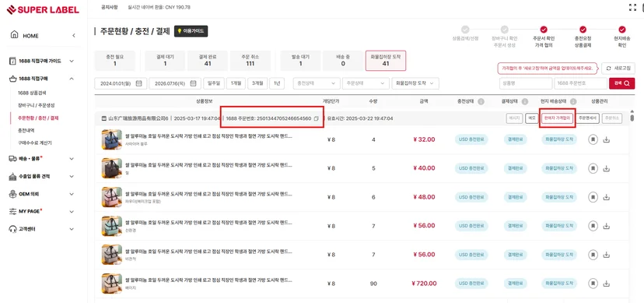
Task: Open 구매수수료 계산기 in sidebar
Action: [x=35, y=143]
